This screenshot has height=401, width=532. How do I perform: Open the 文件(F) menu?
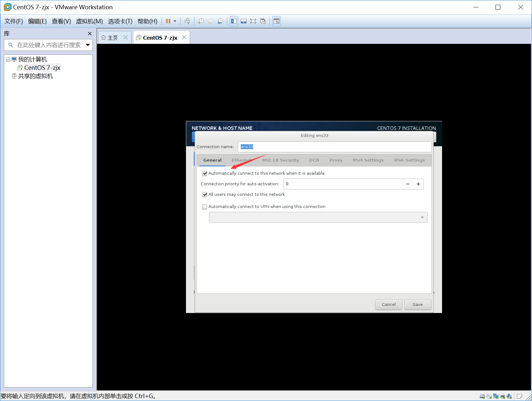[14, 21]
